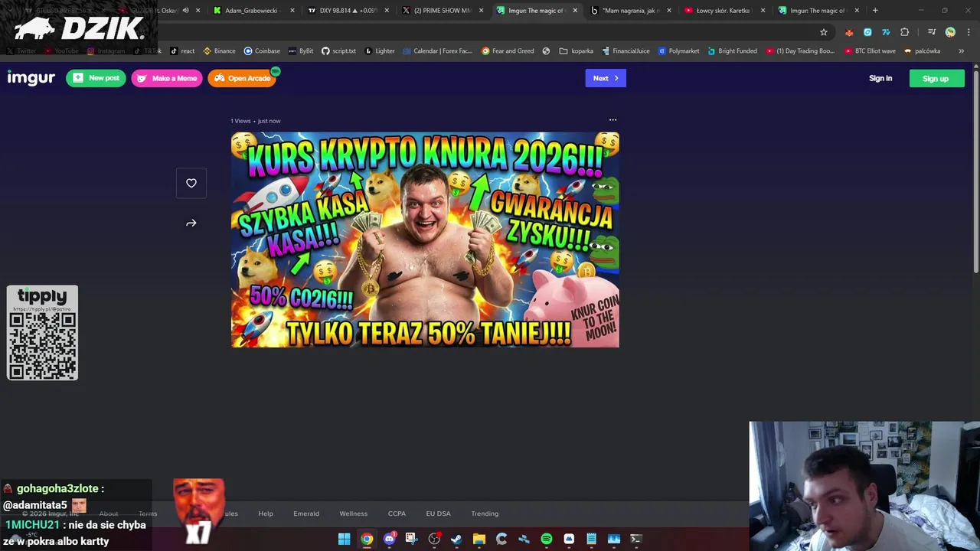Screen dimensions: 980x551
Task: Favorite the post with heart icon
Action: click(x=191, y=183)
